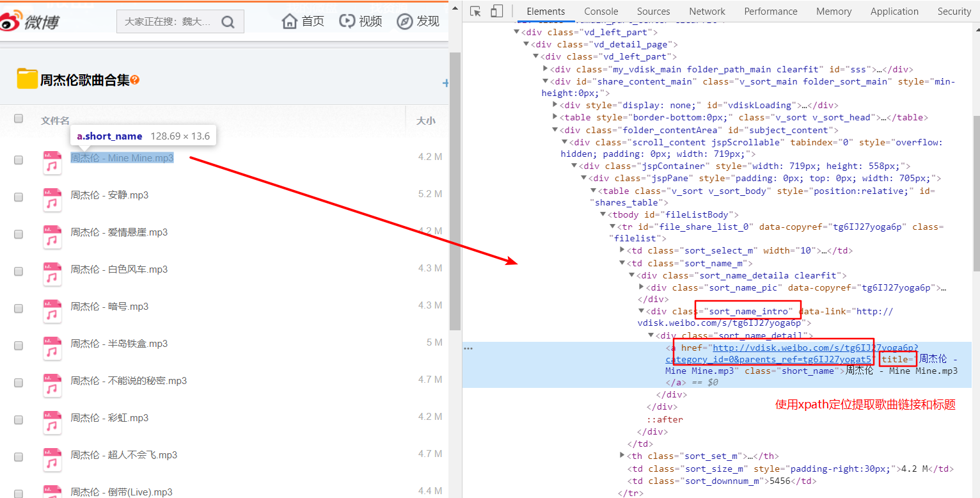Follow the vdisk.weibo.com href in DevTools
This screenshot has width=980, height=498.
pos(792,353)
